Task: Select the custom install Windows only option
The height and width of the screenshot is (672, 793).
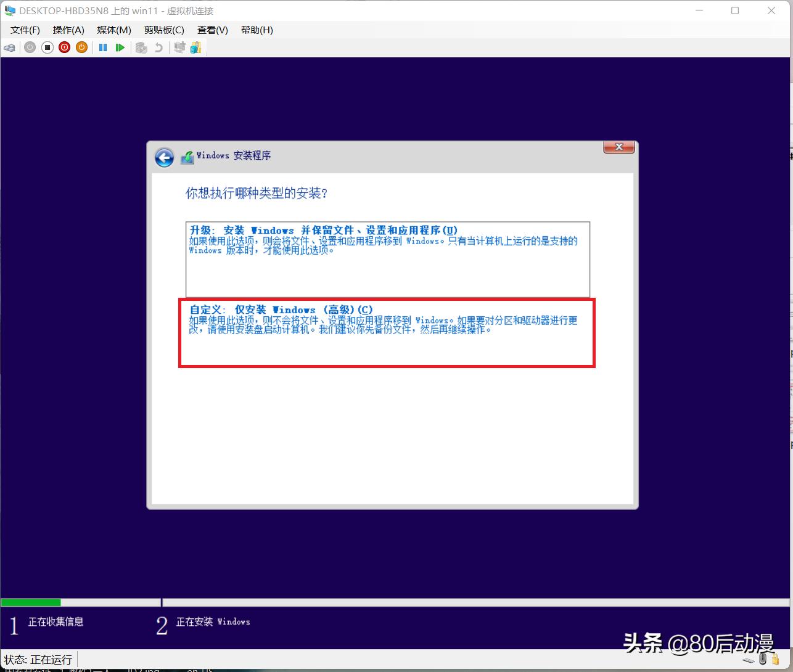Action: click(x=387, y=333)
